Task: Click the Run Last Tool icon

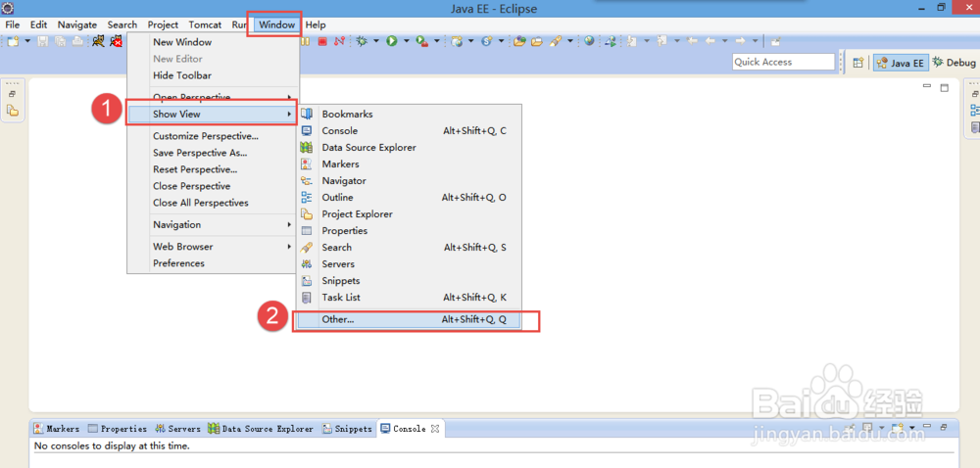Action: coord(421,42)
